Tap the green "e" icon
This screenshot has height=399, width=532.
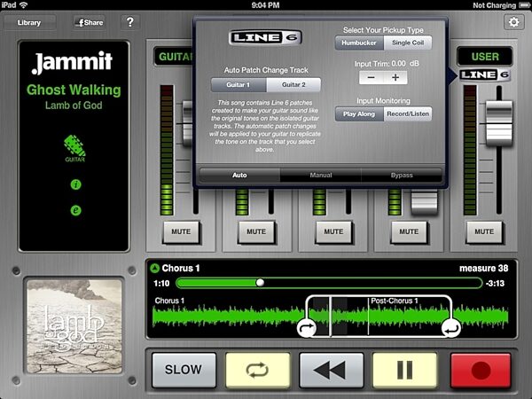75,210
